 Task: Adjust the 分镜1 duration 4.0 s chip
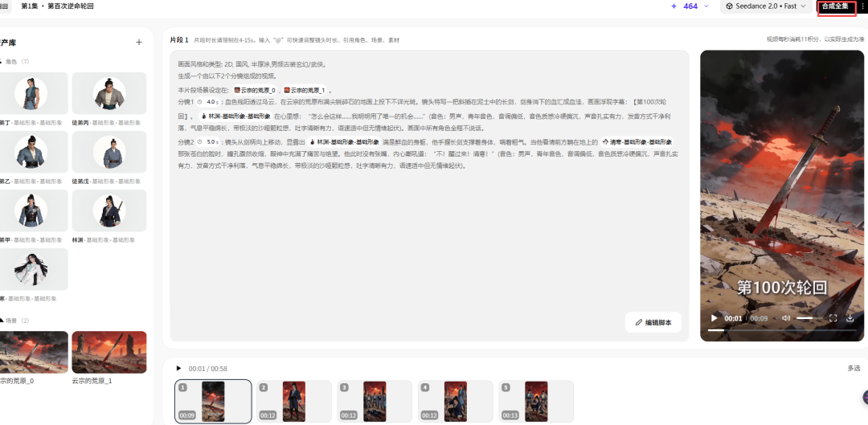click(208, 102)
